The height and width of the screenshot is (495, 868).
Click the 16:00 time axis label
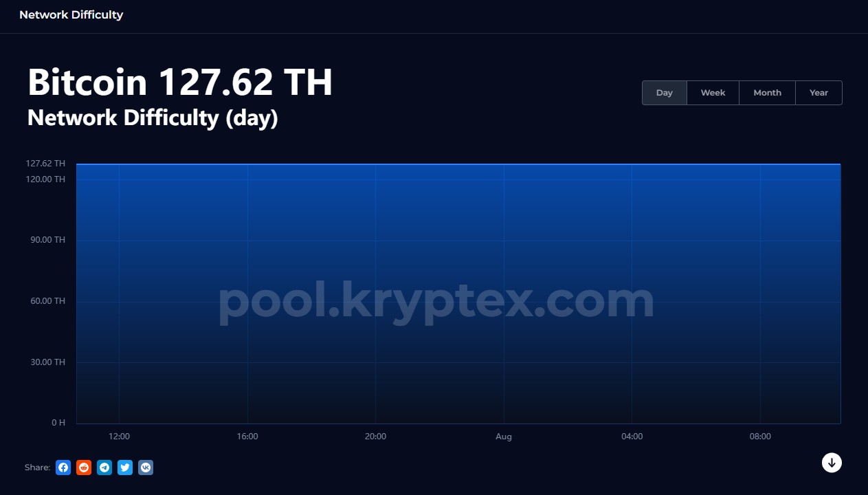coord(247,437)
